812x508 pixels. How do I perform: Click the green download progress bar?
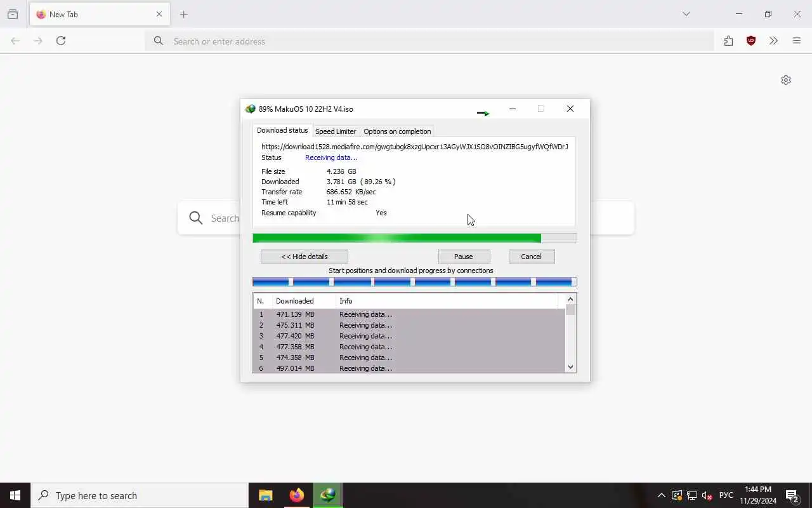[x=415, y=238]
